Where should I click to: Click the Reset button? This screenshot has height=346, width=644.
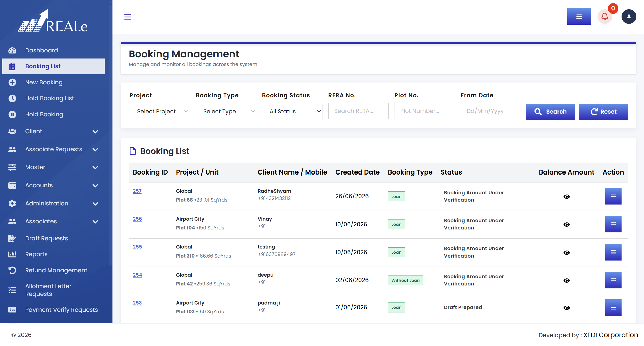(x=603, y=112)
